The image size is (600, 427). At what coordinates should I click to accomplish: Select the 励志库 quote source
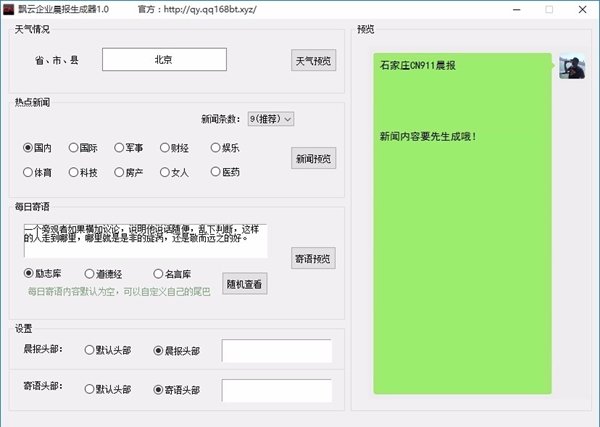click(x=42, y=274)
